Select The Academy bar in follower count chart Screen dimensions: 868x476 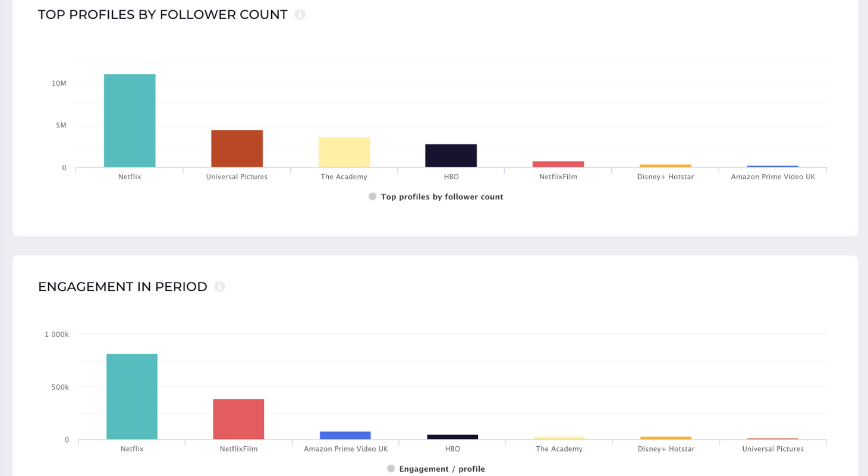(344, 152)
